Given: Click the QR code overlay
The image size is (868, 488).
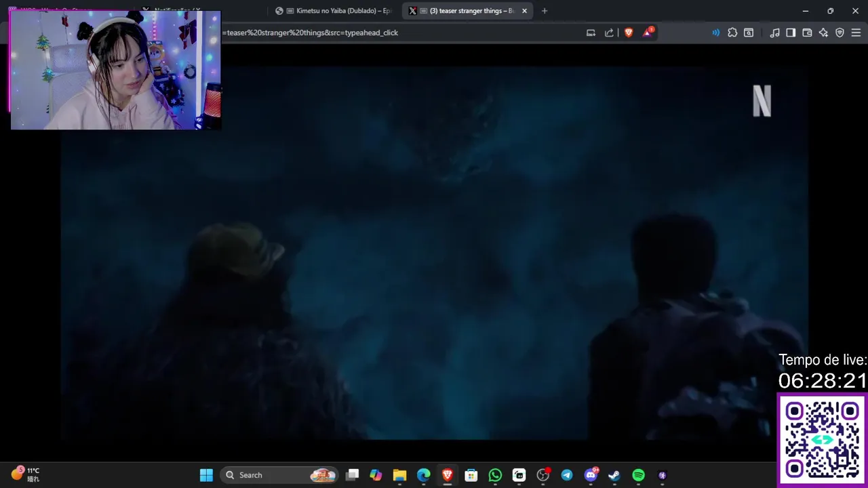Looking at the screenshot, I should [x=822, y=440].
